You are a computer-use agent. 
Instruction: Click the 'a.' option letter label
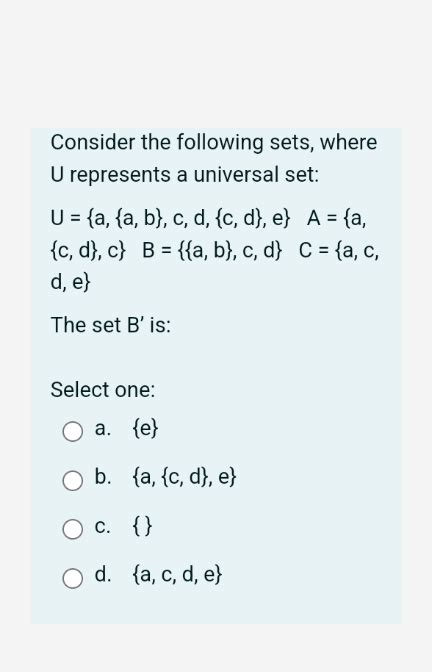[103, 428]
